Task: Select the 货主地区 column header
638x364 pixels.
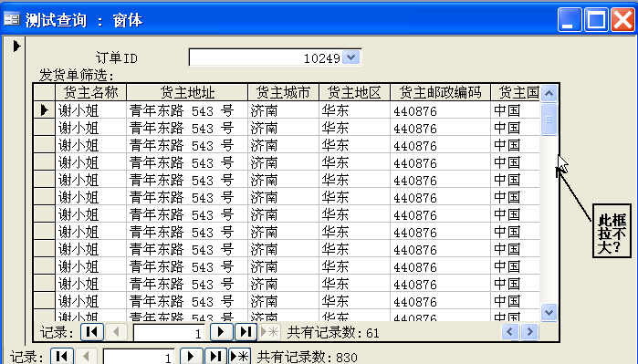Action: click(354, 93)
